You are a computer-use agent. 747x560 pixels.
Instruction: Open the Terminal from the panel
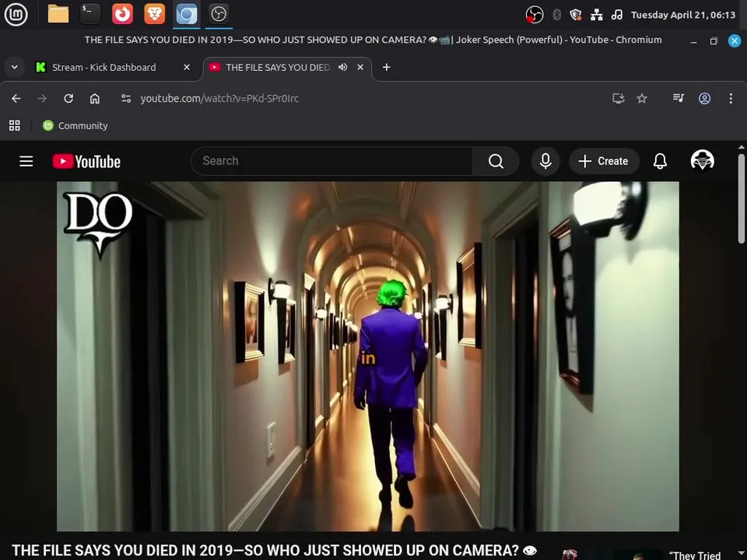(x=90, y=14)
